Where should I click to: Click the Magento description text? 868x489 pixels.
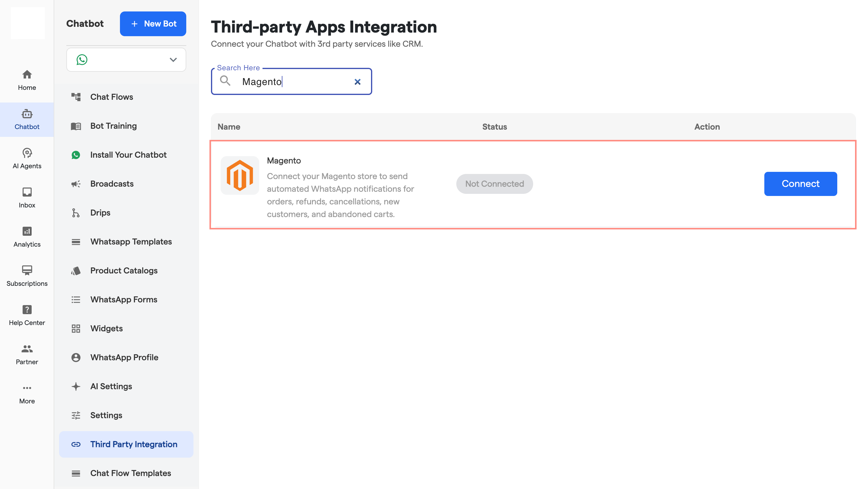(x=340, y=195)
